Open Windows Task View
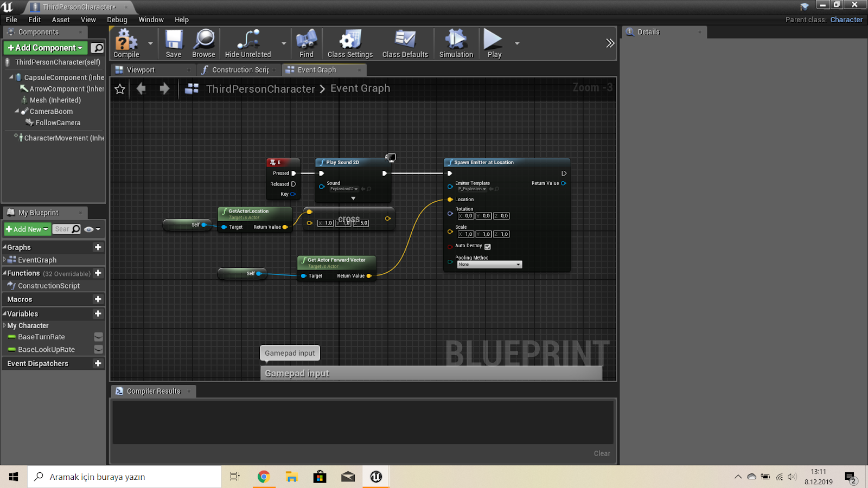The width and height of the screenshot is (868, 488). click(x=235, y=477)
